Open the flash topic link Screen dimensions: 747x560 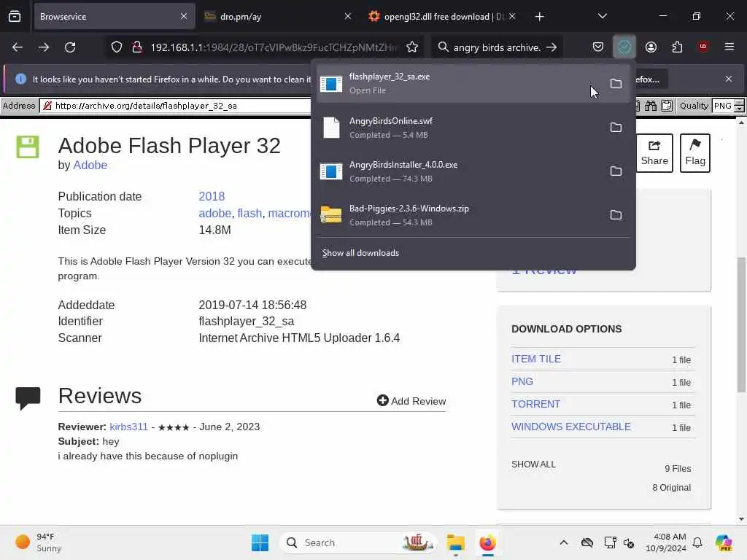click(249, 213)
